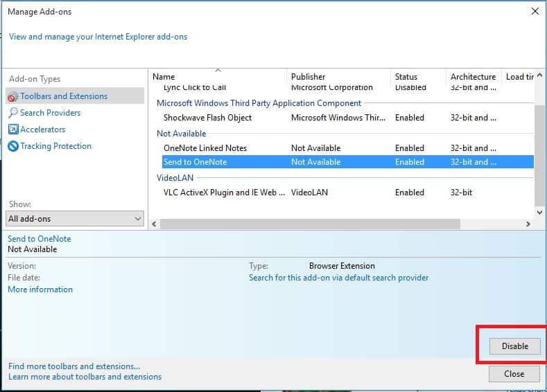Open the More information link
547x392 pixels.
click(x=40, y=289)
